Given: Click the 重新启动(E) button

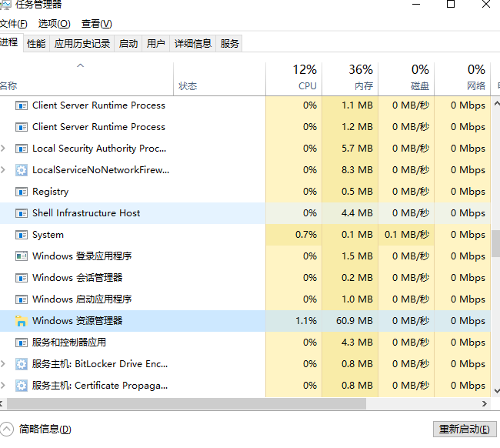Looking at the screenshot, I should point(465,430).
